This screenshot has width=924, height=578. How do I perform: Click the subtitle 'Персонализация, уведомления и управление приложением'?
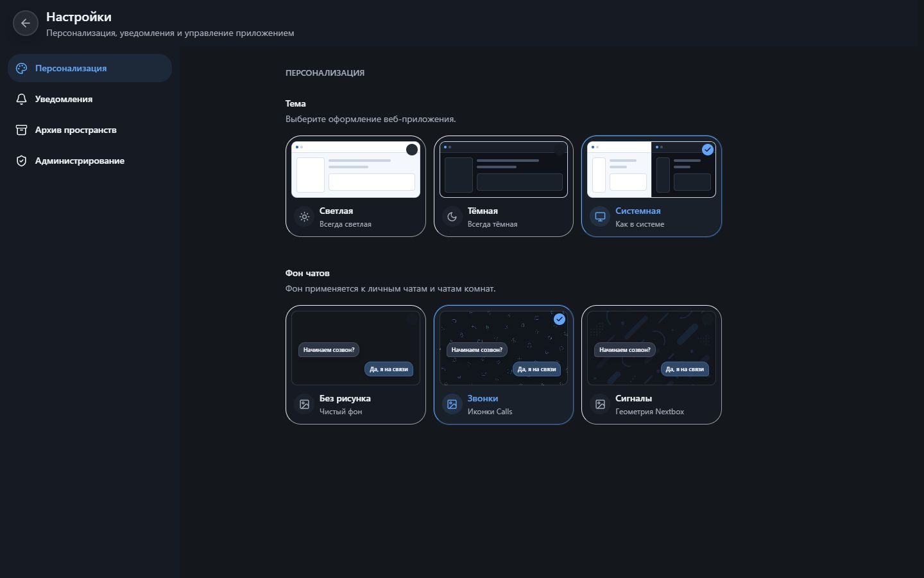point(170,33)
